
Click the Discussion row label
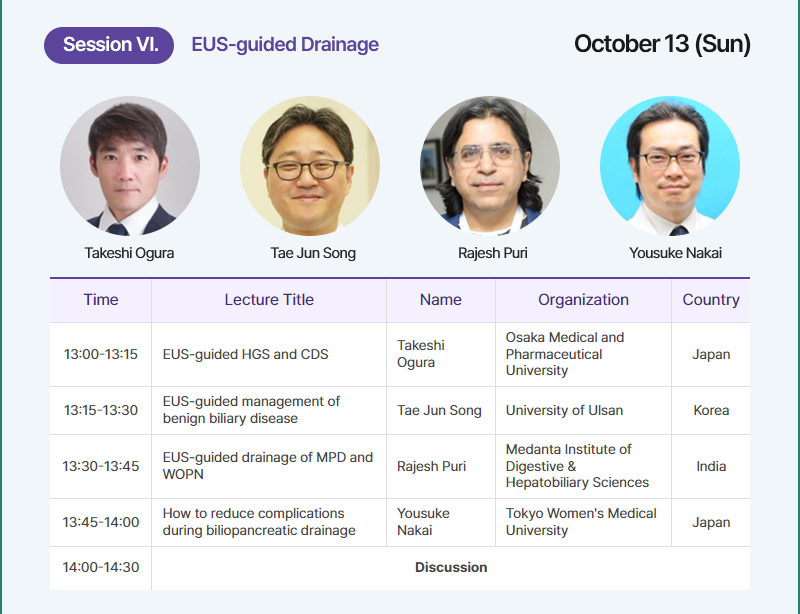click(x=451, y=568)
